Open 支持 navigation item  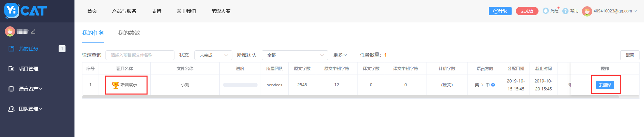pyautogui.click(x=157, y=11)
